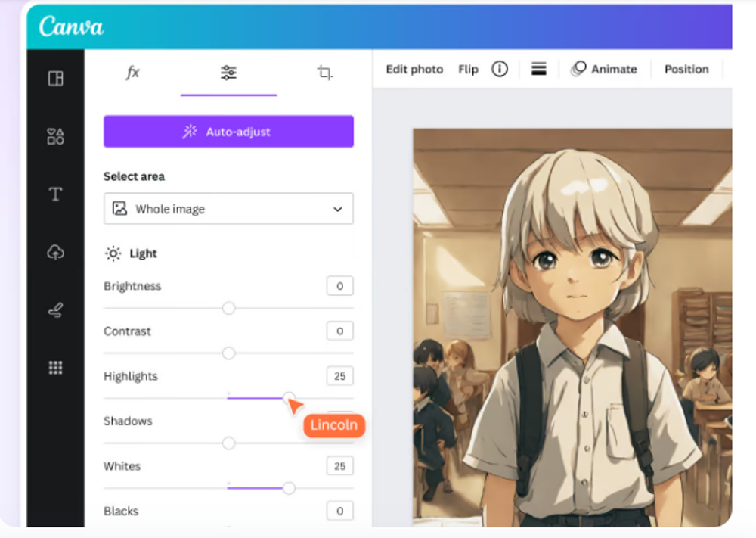
Task: Open the Position panel
Action: 685,69
